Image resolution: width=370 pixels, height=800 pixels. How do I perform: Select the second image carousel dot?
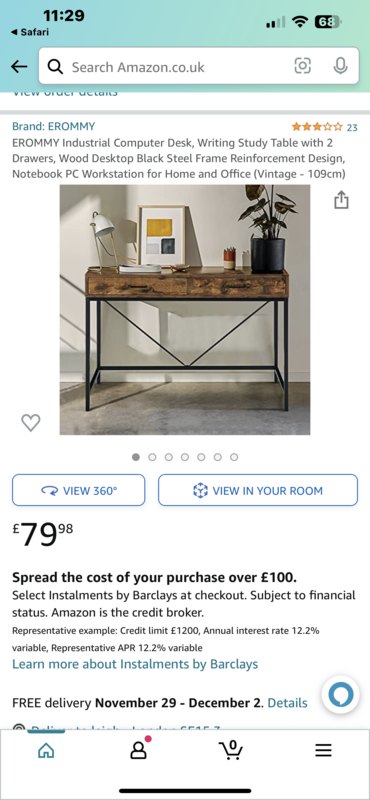coord(152,457)
